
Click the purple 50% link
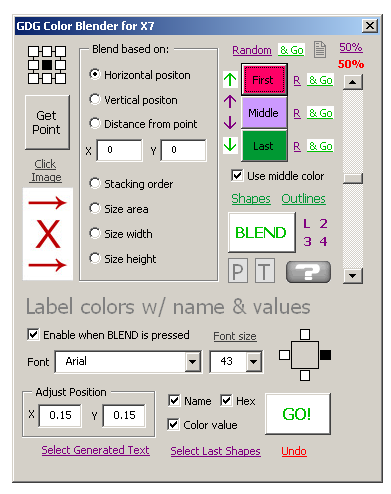(351, 47)
